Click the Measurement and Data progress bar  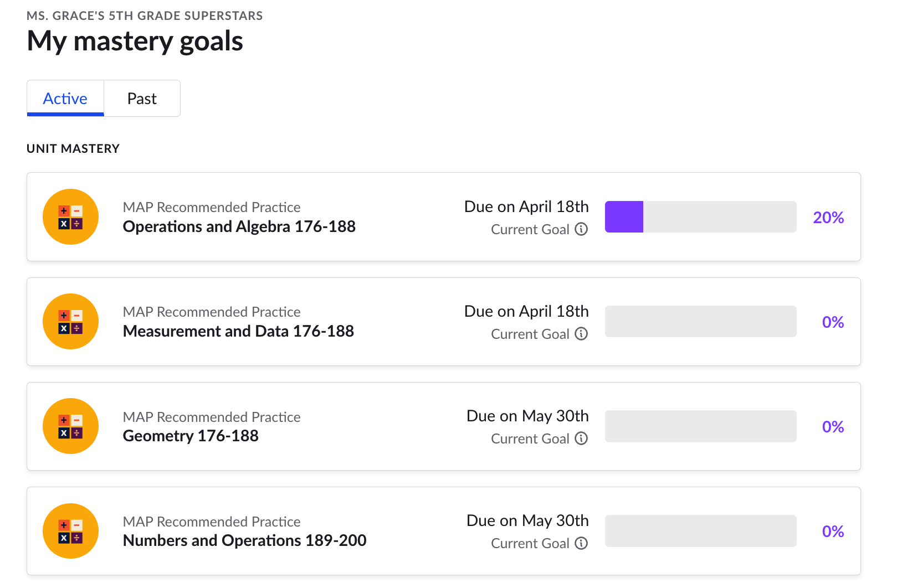(x=700, y=322)
